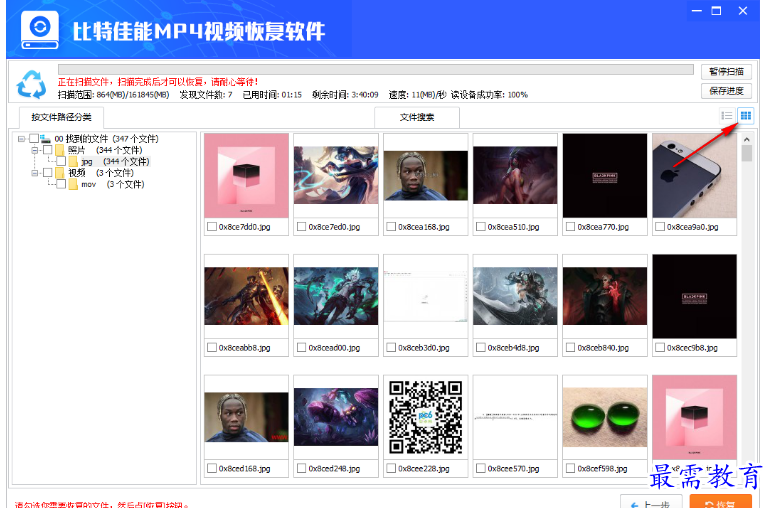Open the 按文件路径分类 tab

click(61, 117)
